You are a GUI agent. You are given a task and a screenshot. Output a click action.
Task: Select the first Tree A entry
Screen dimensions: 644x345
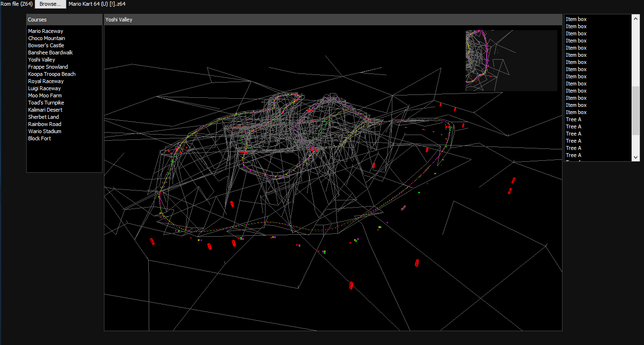point(573,119)
